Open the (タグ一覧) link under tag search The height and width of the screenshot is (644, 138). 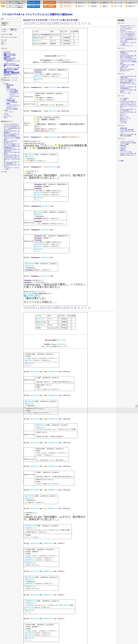[4, 31]
